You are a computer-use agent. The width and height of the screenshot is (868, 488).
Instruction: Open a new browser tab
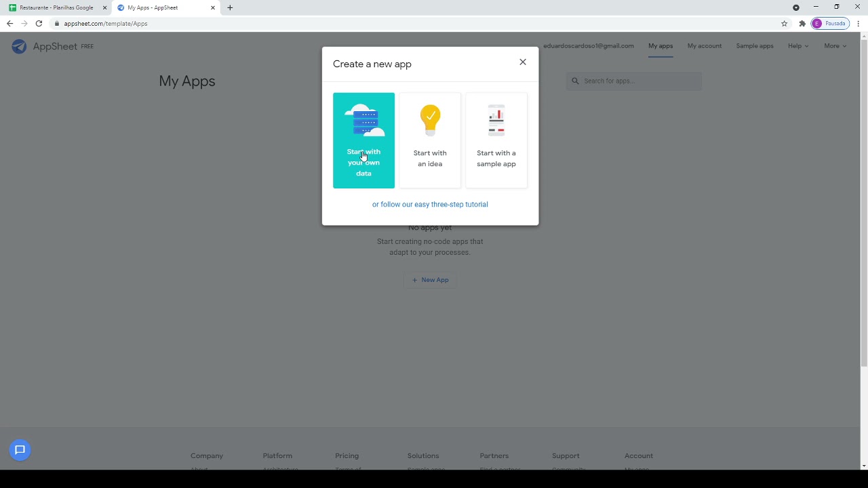pyautogui.click(x=230, y=7)
